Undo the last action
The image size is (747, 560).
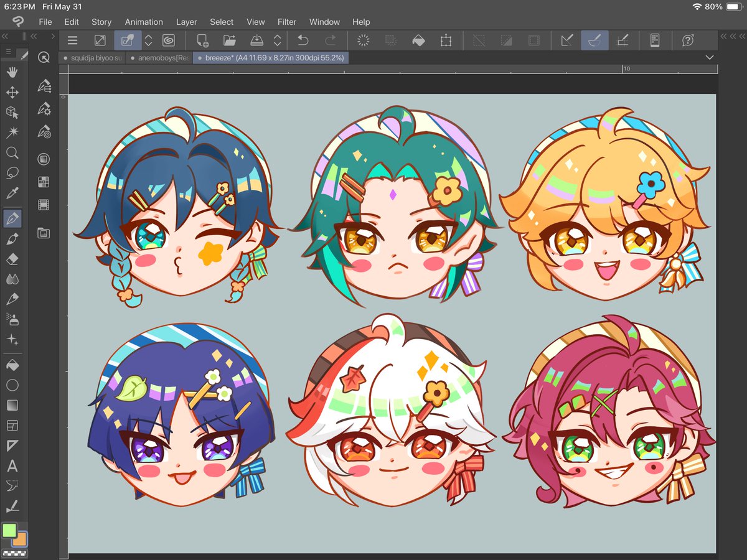click(303, 40)
